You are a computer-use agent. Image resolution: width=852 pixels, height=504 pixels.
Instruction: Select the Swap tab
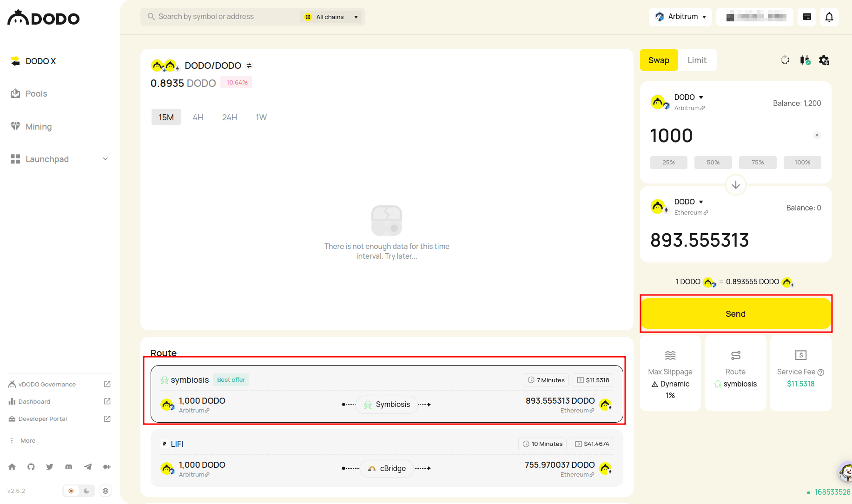[659, 60]
